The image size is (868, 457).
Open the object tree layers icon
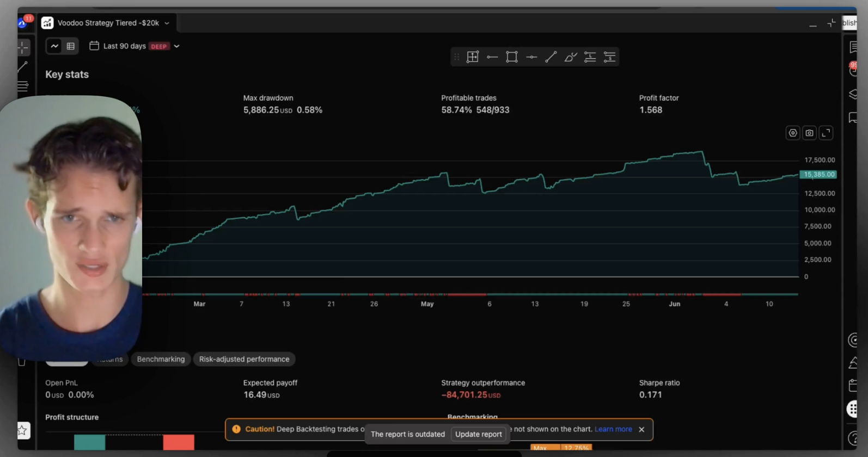853,94
